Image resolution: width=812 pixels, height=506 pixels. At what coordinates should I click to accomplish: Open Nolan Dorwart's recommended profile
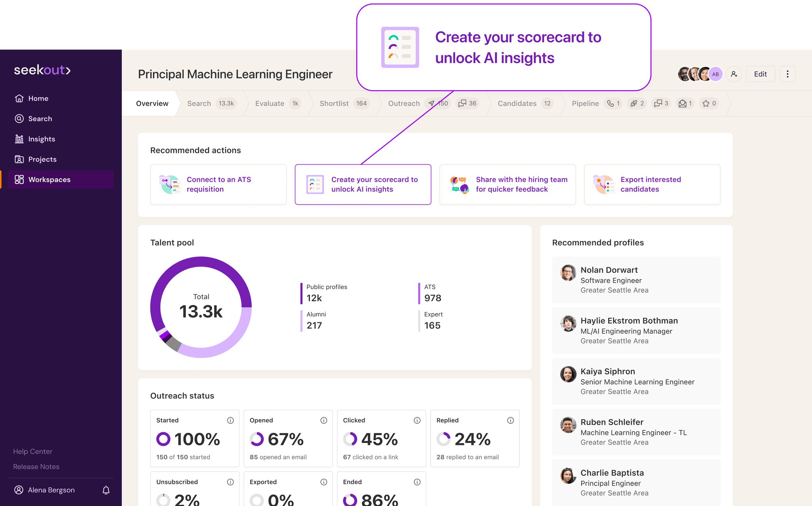click(x=636, y=280)
